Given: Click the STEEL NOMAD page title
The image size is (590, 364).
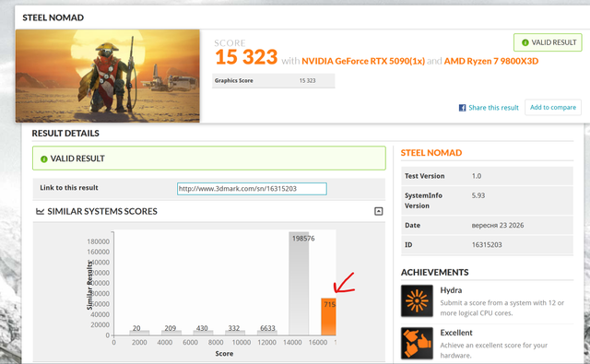Looking at the screenshot, I should [53, 18].
